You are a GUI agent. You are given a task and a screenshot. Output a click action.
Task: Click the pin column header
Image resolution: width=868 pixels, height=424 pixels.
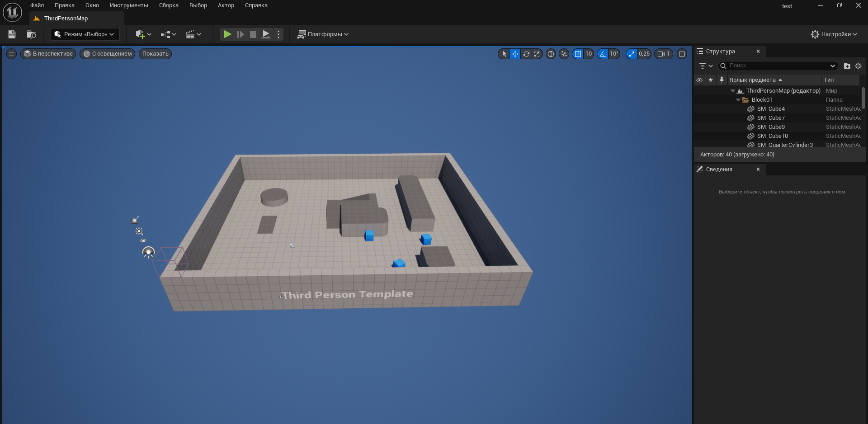pos(722,80)
